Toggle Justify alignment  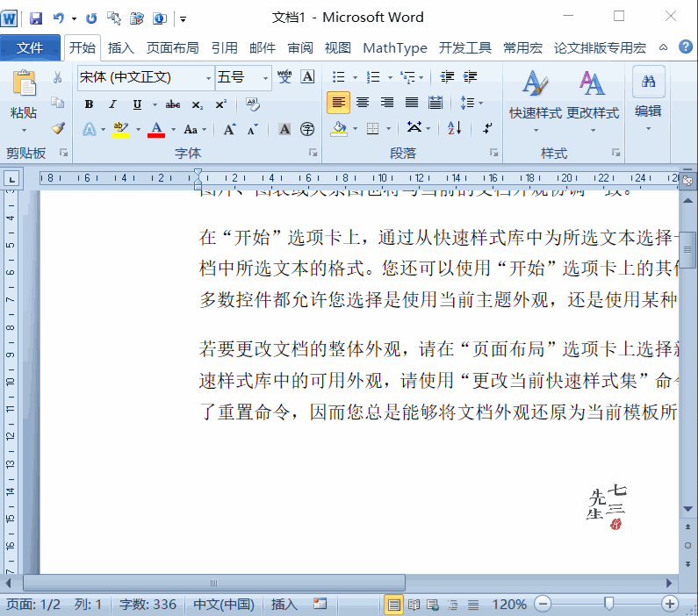tap(411, 103)
